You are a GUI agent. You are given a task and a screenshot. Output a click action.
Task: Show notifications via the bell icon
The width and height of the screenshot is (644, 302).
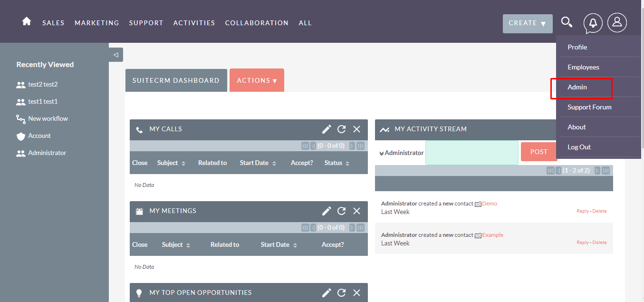coord(593,23)
